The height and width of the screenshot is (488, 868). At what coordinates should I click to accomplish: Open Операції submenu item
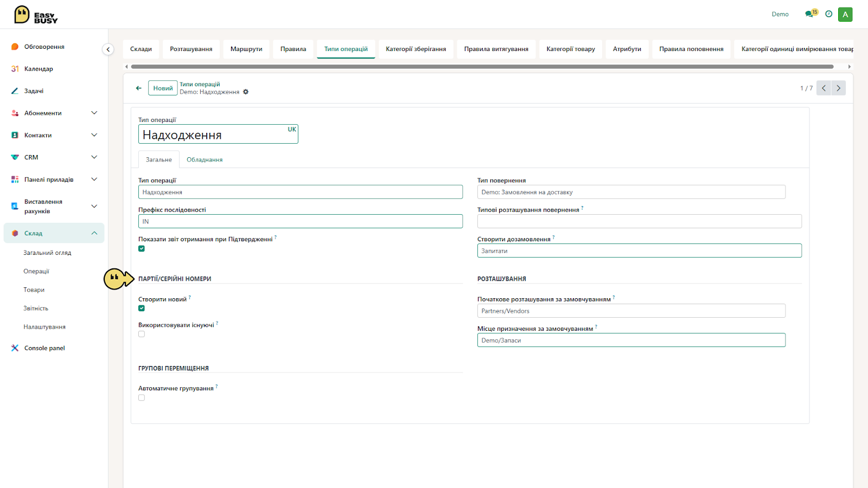point(36,272)
